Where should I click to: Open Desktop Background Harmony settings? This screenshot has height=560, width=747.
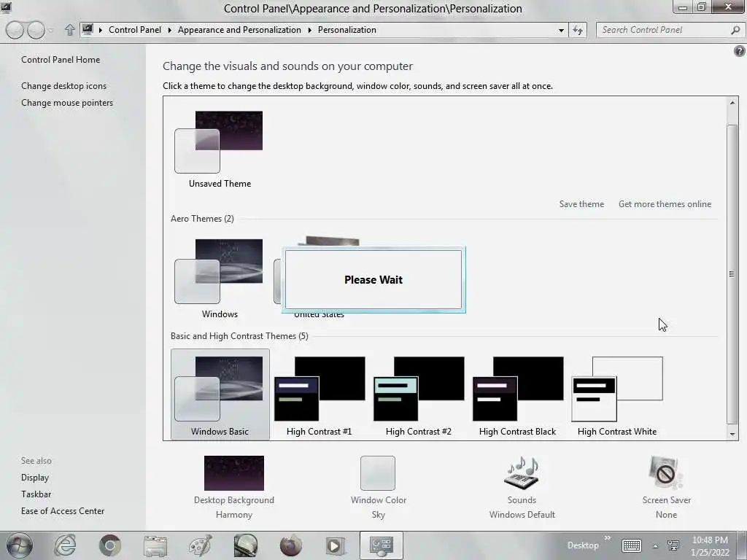[x=234, y=488]
